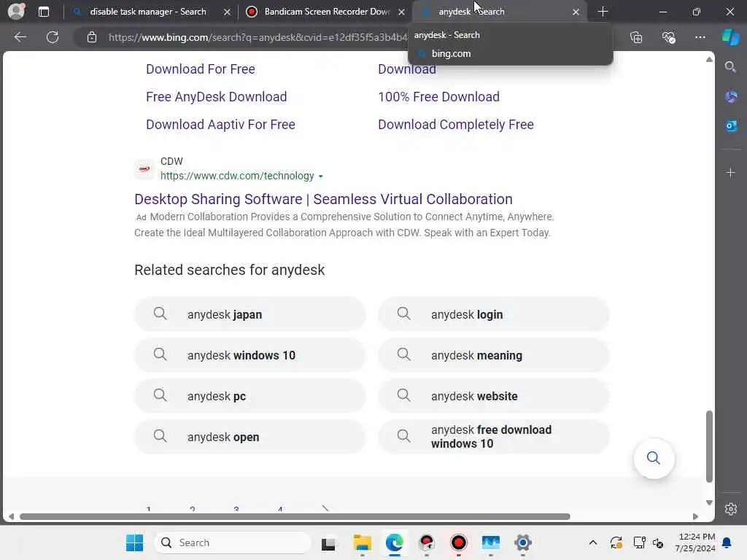Search related anydesk open

pyautogui.click(x=250, y=437)
